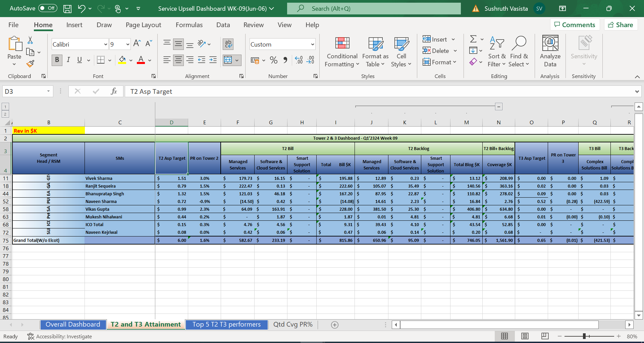Add a new sheet with plus icon
The image size is (644, 343).
(x=334, y=325)
